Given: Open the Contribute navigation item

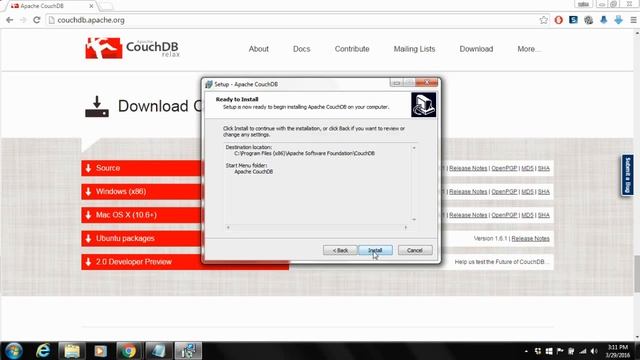Looking at the screenshot, I should pyautogui.click(x=352, y=49).
